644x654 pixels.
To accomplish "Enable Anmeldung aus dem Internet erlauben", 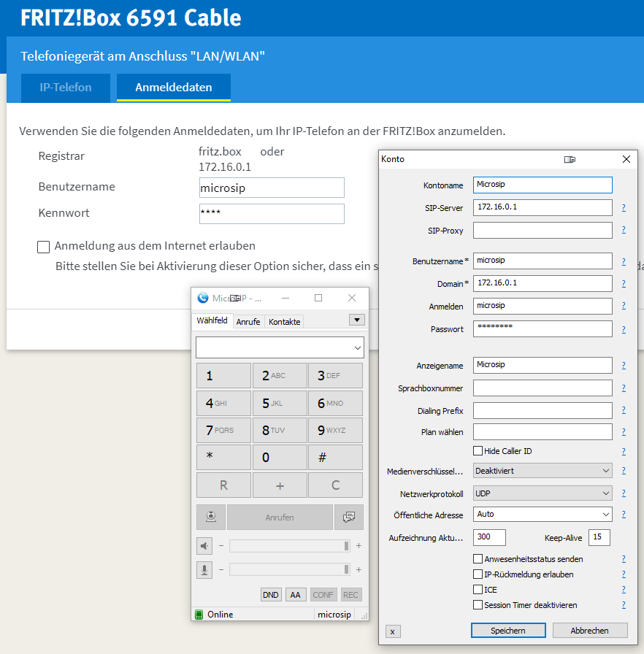I will (x=43, y=247).
